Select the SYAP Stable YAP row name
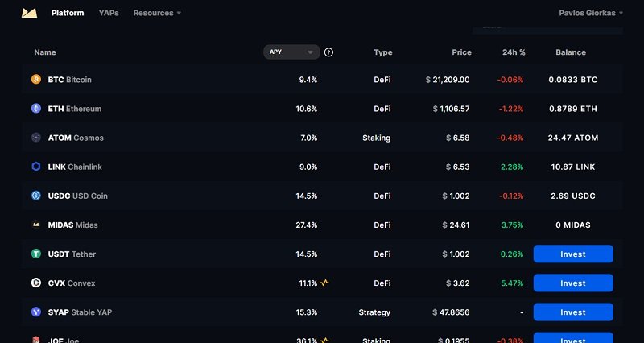 coord(80,312)
